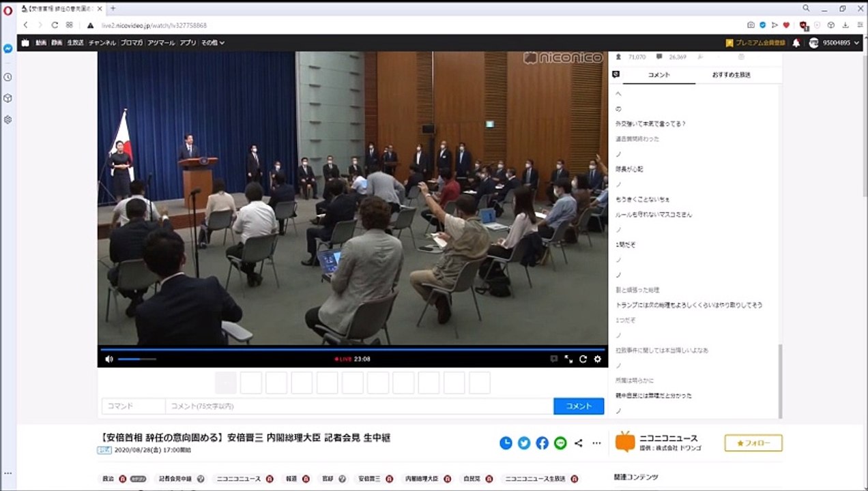
Task: Open ブロマガ in niconico top menu
Action: pyautogui.click(x=132, y=42)
